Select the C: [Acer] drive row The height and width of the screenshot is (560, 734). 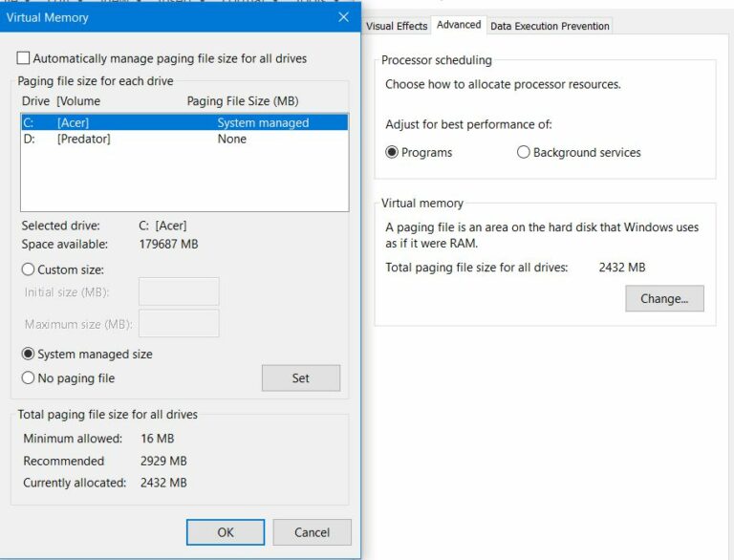click(184, 122)
